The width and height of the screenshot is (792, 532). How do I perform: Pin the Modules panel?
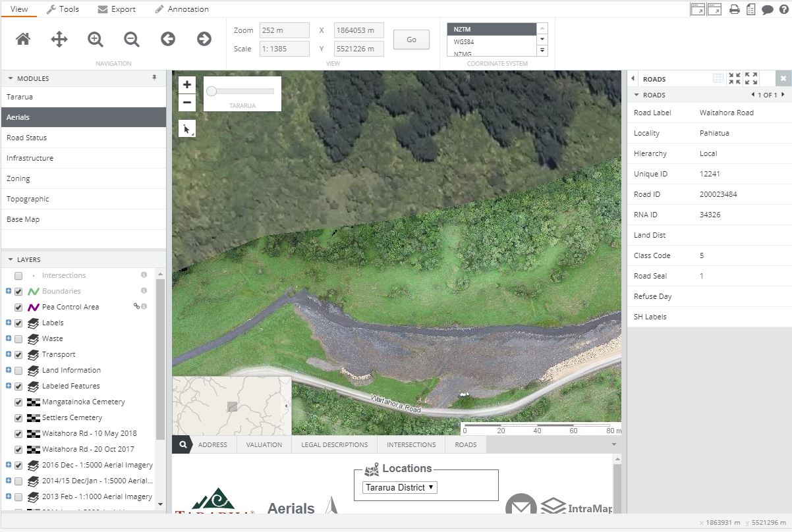click(155, 78)
